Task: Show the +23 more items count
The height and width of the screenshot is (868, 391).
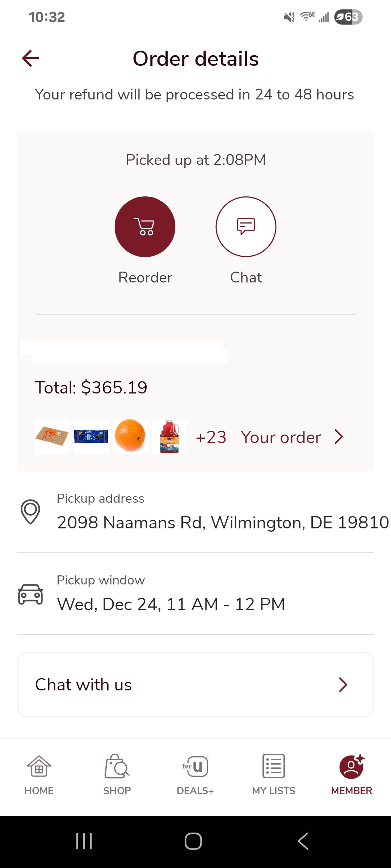Action: [x=211, y=437]
